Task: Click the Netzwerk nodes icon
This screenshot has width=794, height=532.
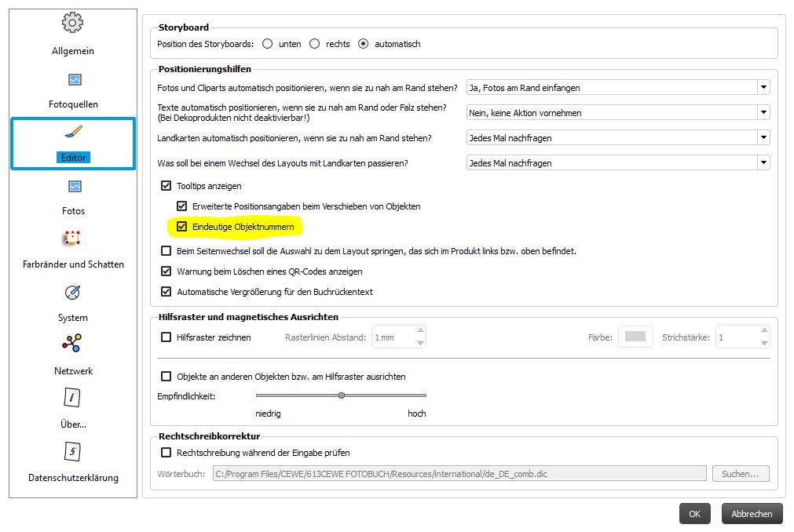Action: click(73, 344)
